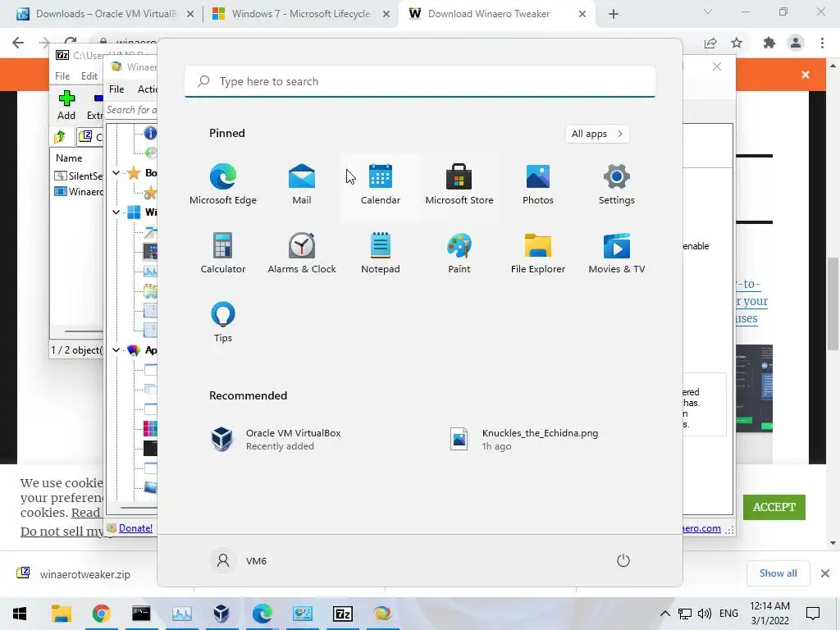
Task: Go up one folder in 7-Zip
Action: pos(59,137)
